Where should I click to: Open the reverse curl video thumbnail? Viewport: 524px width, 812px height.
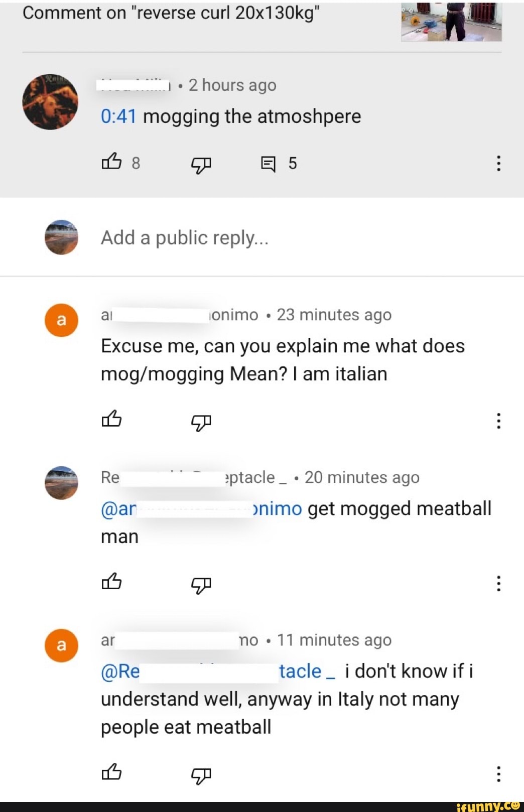click(451, 22)
